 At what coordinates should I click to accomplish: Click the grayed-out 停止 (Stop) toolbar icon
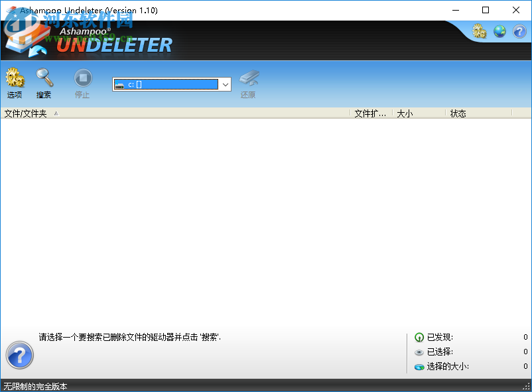(x=82, y=78)
